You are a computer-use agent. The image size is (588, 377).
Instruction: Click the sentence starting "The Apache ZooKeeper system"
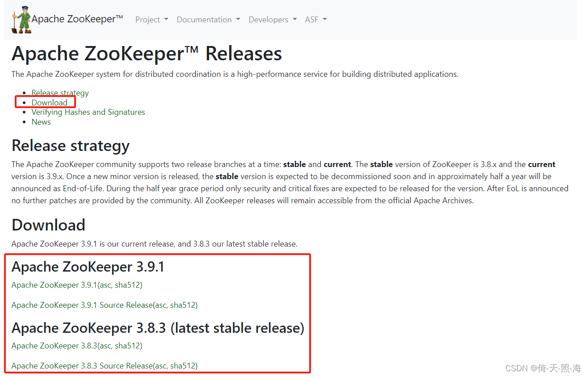(235, 74)
